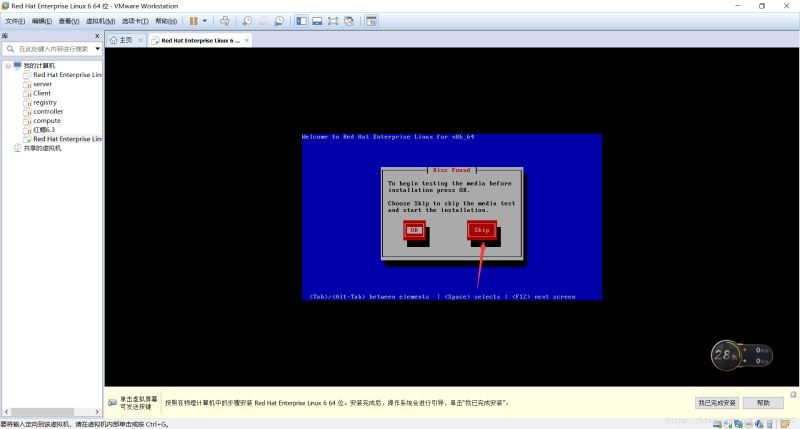Open the snapshot manager icon

tap(279, 21)
